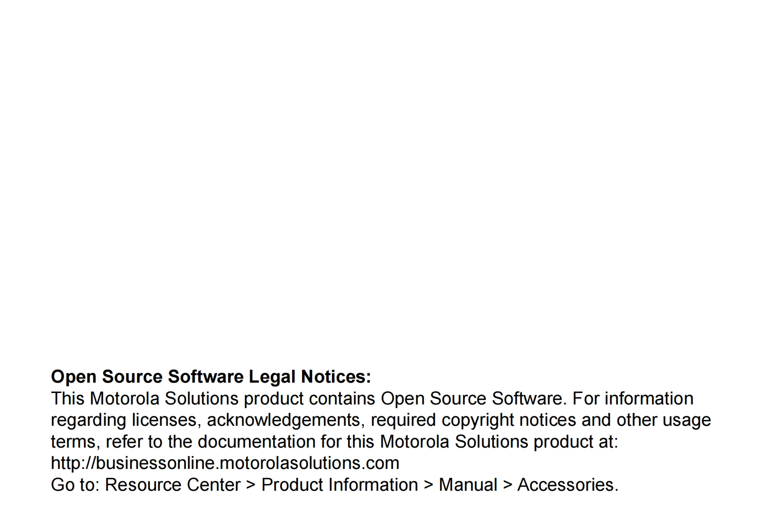
Task: Click "Resource Center" in the navigation path
Action: (x=173, y=485)
